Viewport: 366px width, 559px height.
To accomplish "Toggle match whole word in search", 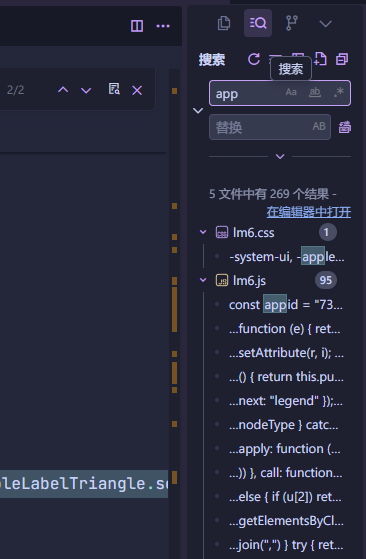I will click(x=315, y=92).
